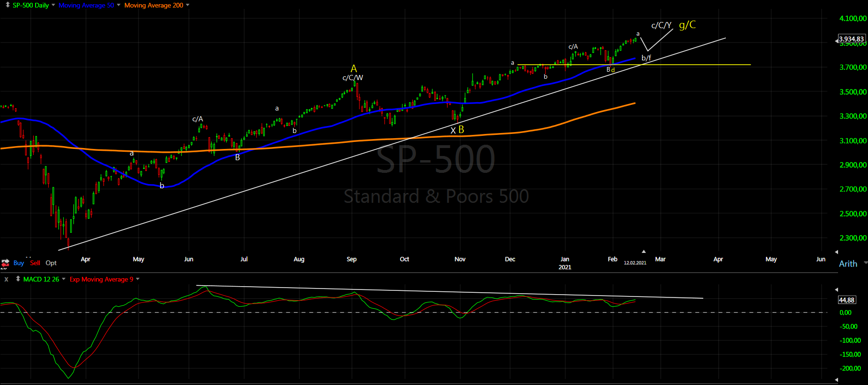The height and width of the screenshot is (385, 868).
Task: Click the arrow at the price axis bottom
Action: [x=837, y=252]
